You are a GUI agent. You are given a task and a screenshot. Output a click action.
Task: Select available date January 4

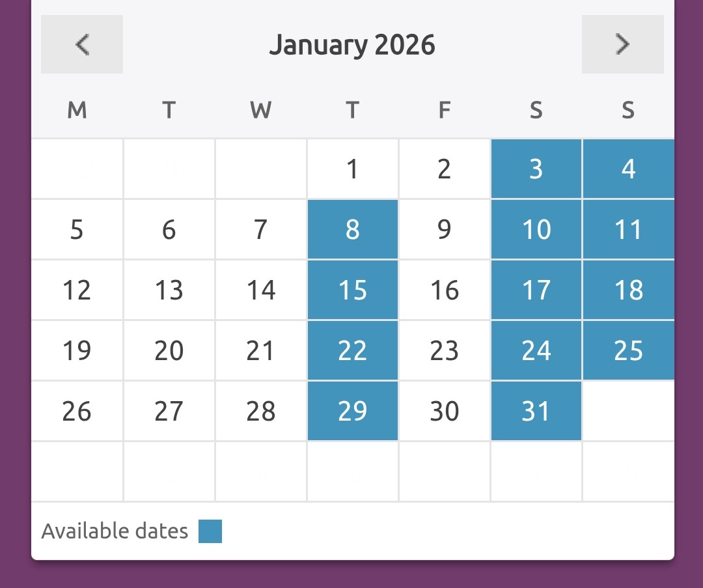tap(628, 169)
